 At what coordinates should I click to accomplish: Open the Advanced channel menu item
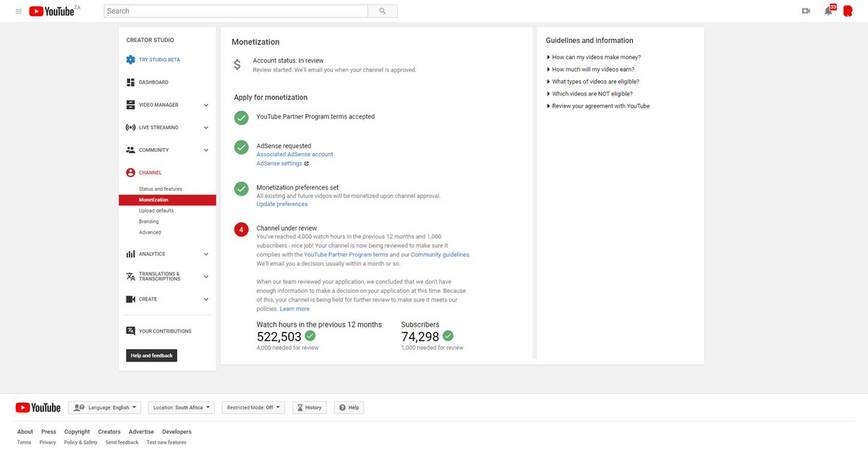point(150,232)
